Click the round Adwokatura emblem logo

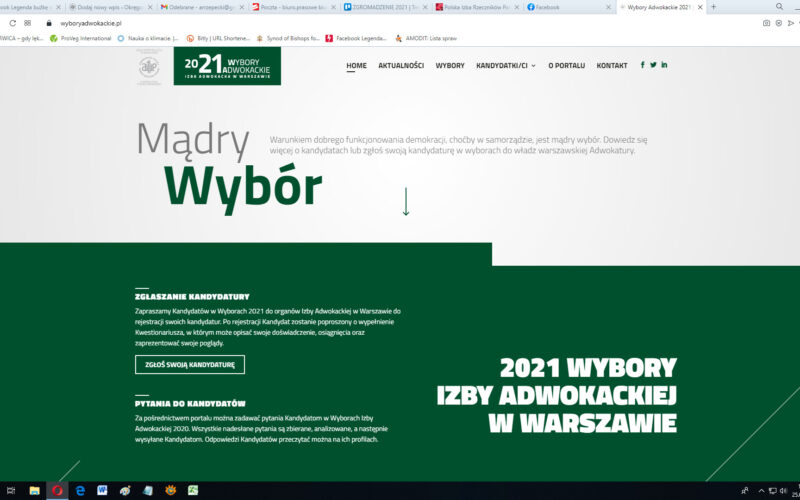pos(149,67)
